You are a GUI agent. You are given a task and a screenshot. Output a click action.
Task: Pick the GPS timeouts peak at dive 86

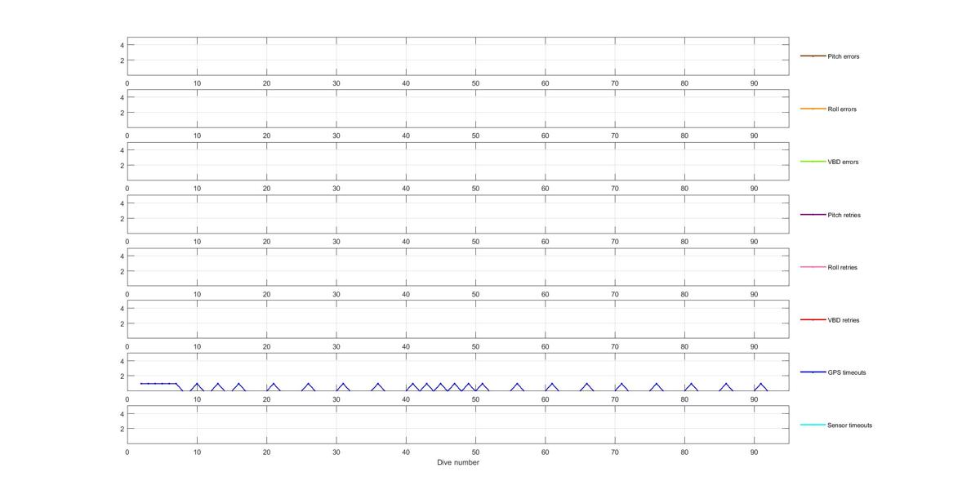tap(726, 384)
